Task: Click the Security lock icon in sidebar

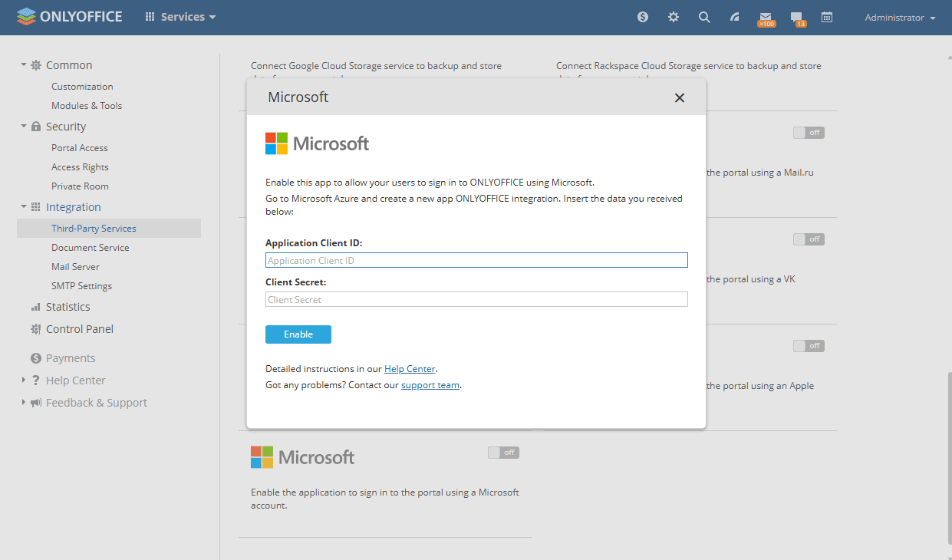Action: click(36, 127)
